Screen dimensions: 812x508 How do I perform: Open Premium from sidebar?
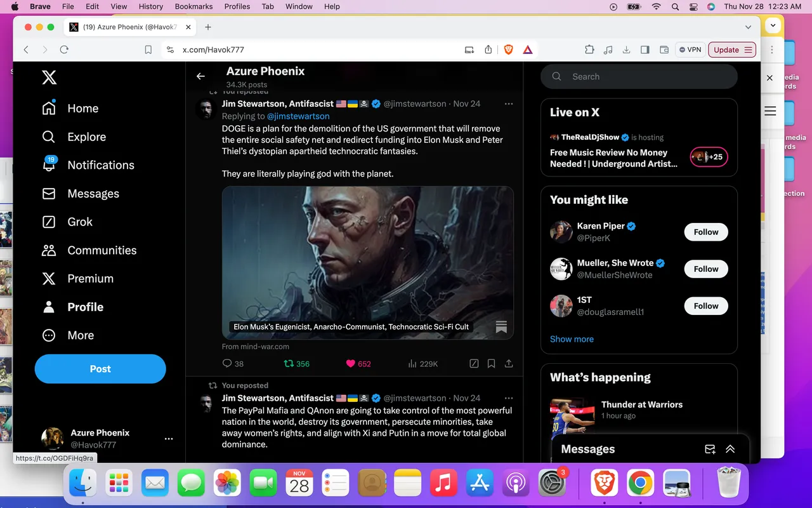point(77,278)
